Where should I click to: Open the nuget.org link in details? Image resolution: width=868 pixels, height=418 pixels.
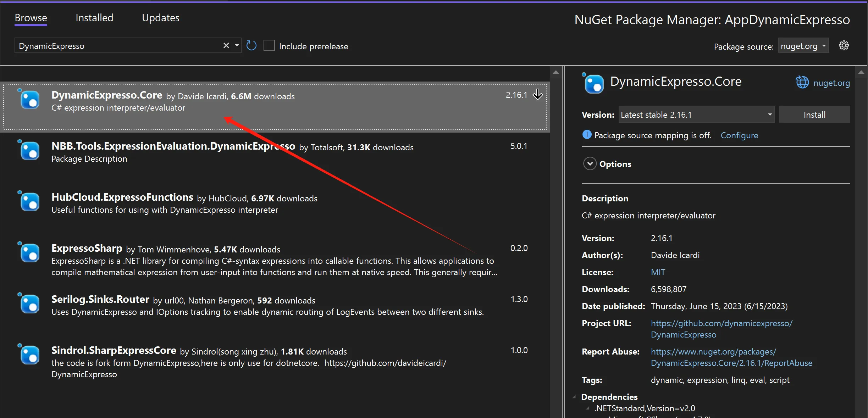point(831,83)
